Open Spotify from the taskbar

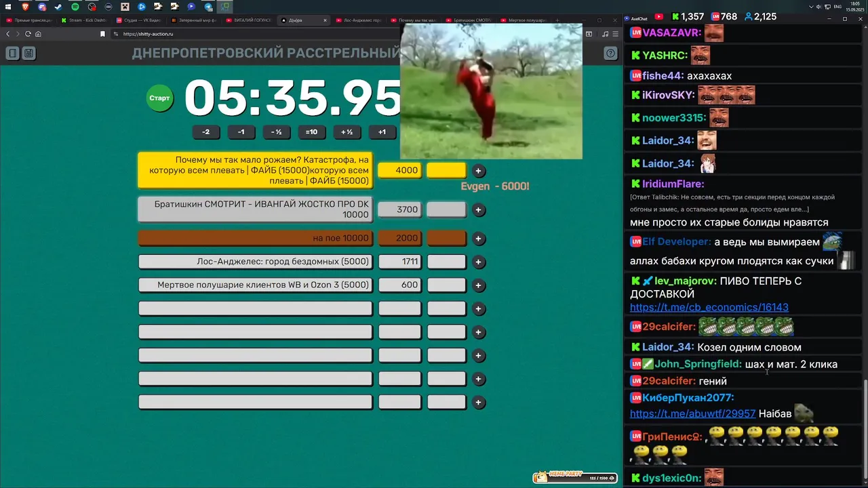pos(75,7)
